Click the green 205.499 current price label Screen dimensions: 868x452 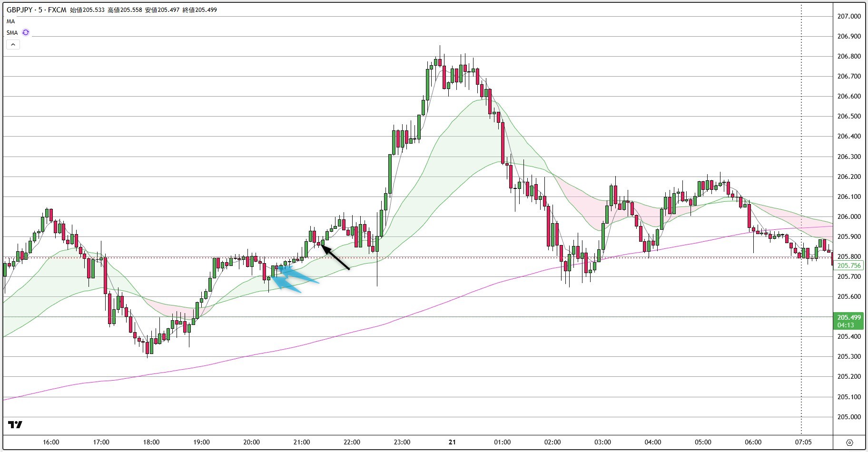click(849, 317)
